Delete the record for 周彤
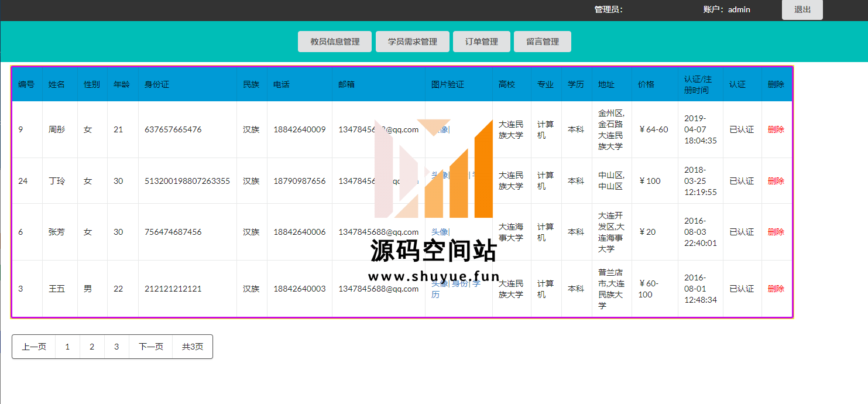This screenshot has width=868, height=404. click(x=776, y=129)
